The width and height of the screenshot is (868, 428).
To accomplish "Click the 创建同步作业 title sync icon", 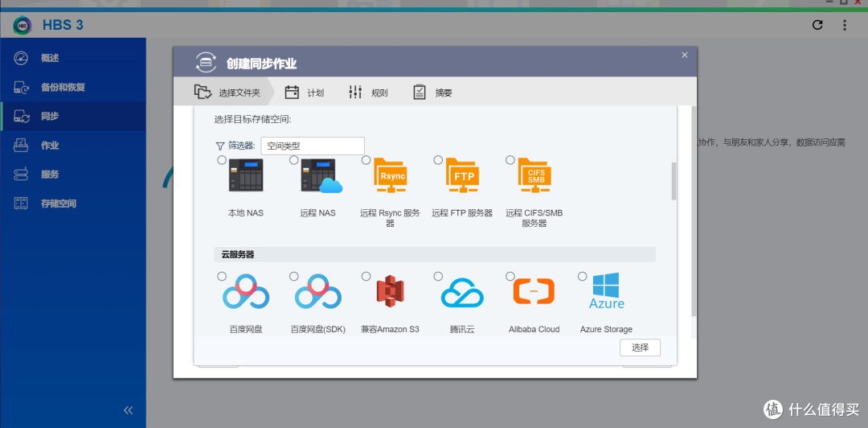I will 207,63.
